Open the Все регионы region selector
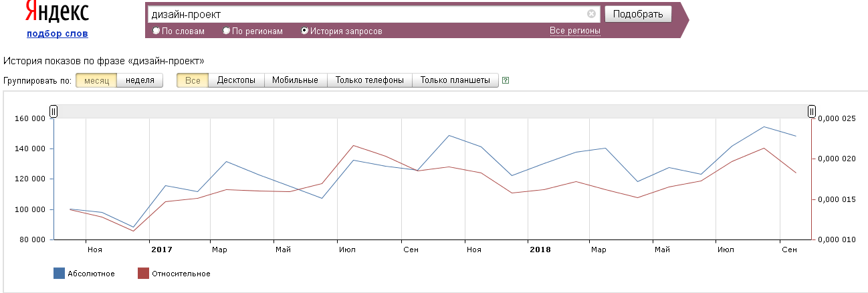Image resolution: width=868 pixels, height=293 pixels. (x=575, y=31)
